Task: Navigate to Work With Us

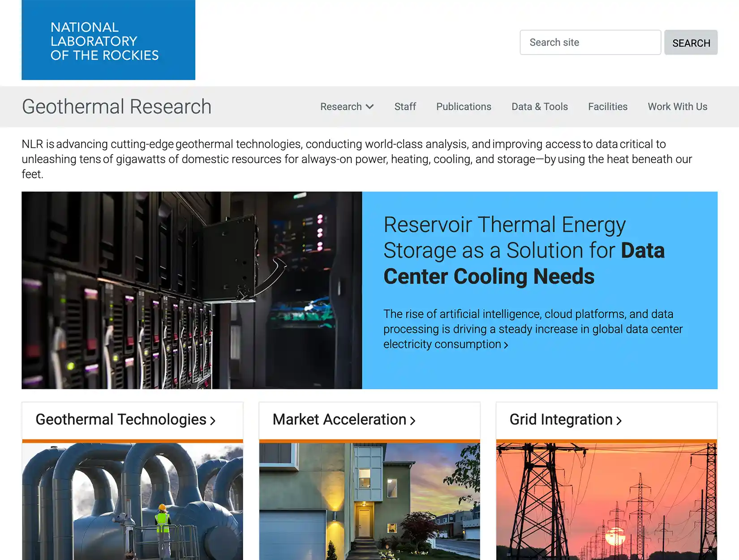Action: (x=677, y=107)
